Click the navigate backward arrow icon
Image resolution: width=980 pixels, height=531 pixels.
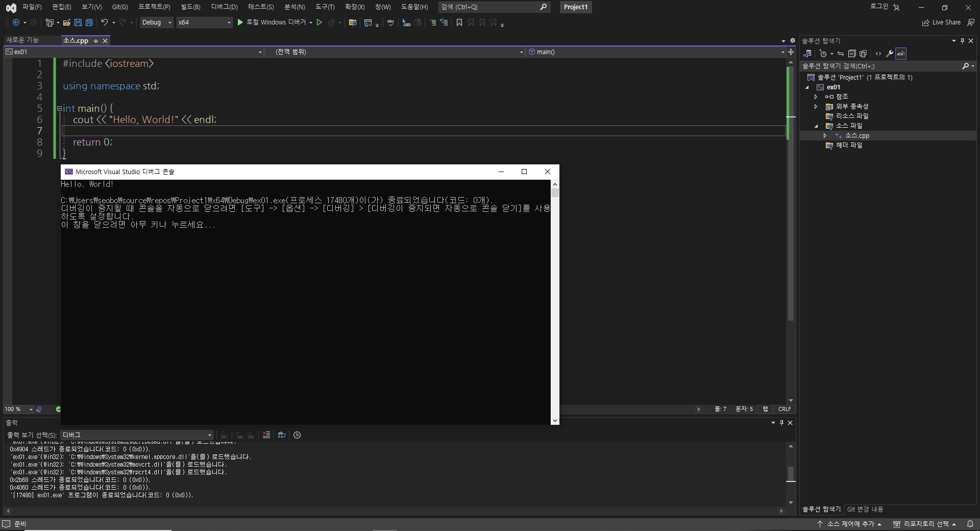(x=16, y=22)
